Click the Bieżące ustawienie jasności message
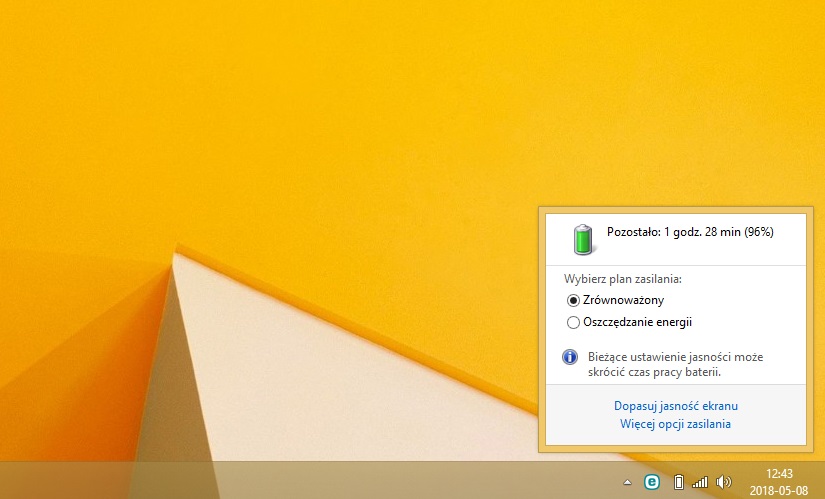Image resolution: width=825 pixels, height=499 pixels. [675, 364]
